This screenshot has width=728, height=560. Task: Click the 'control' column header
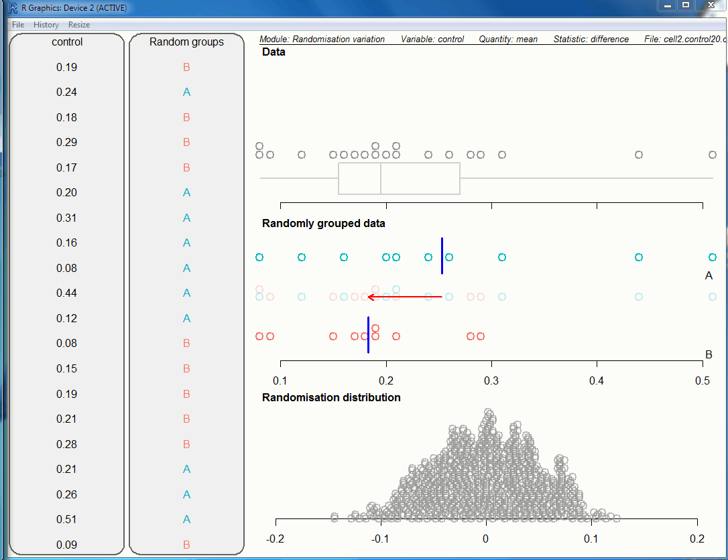coord(67,42)
